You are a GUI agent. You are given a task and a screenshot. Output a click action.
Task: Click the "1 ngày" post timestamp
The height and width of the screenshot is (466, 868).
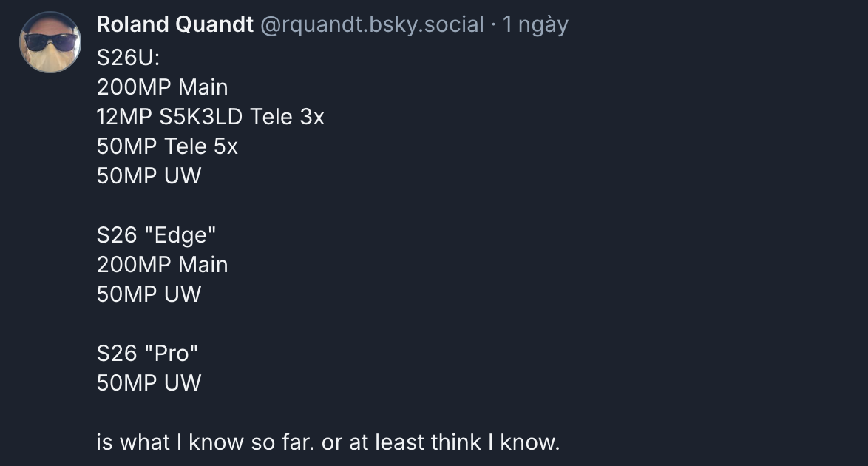pyautogui.click(x=535, y=24)
